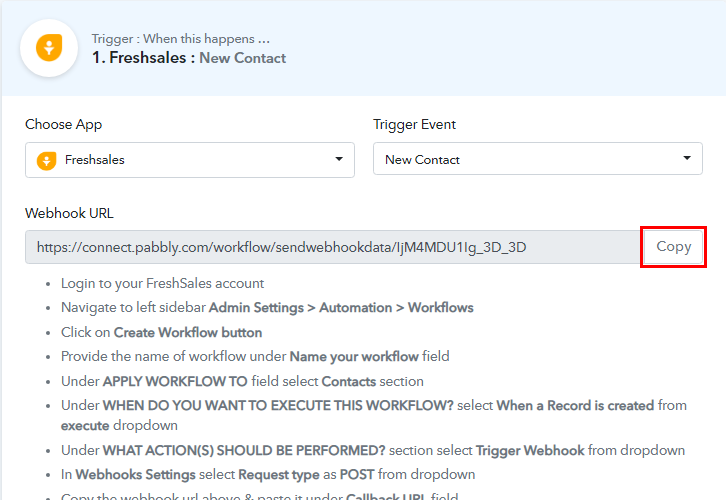The width and height of the screenshot is (726, 500).
Task: Click inside the Webhook URL field
Action: point(330,247)
